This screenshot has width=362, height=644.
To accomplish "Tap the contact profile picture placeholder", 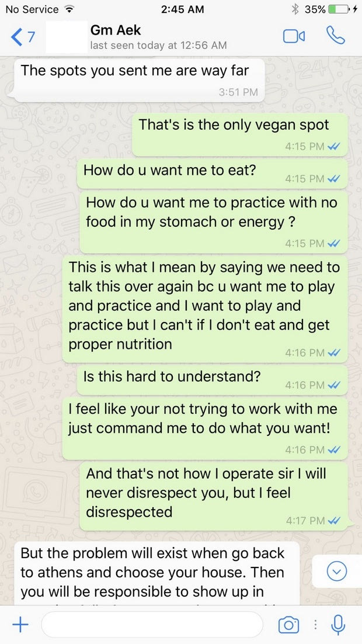I will pos(67,37).
